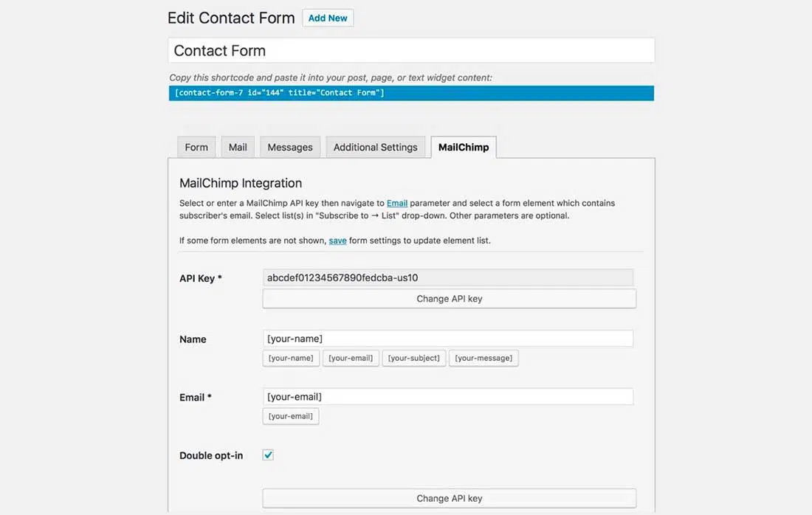Switch to the Form tab
The width and height of the screenshot is (812, 515).
coord(196,147)
